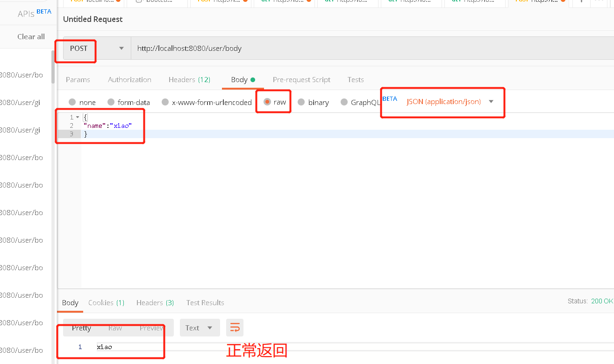The height and width of the screenshot is (364, 614).
Task: Open the Text format dropdown in the response panel
Action: [200, 327]
